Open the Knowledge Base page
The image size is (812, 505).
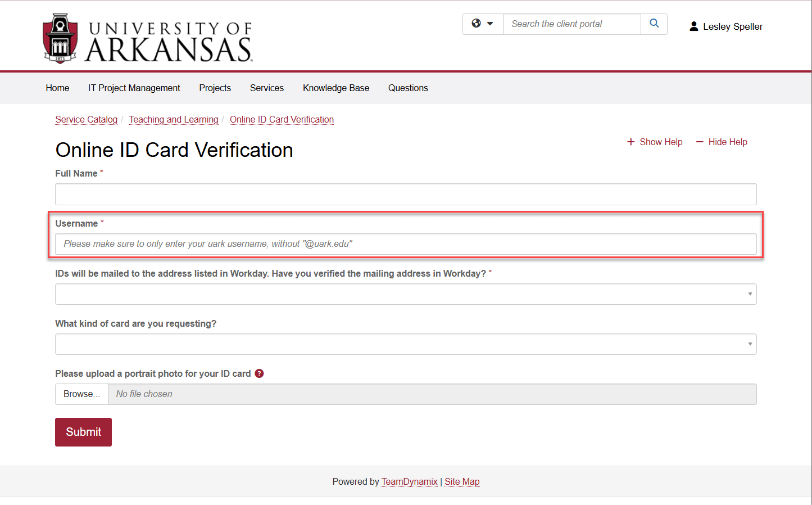coord(336,88)
